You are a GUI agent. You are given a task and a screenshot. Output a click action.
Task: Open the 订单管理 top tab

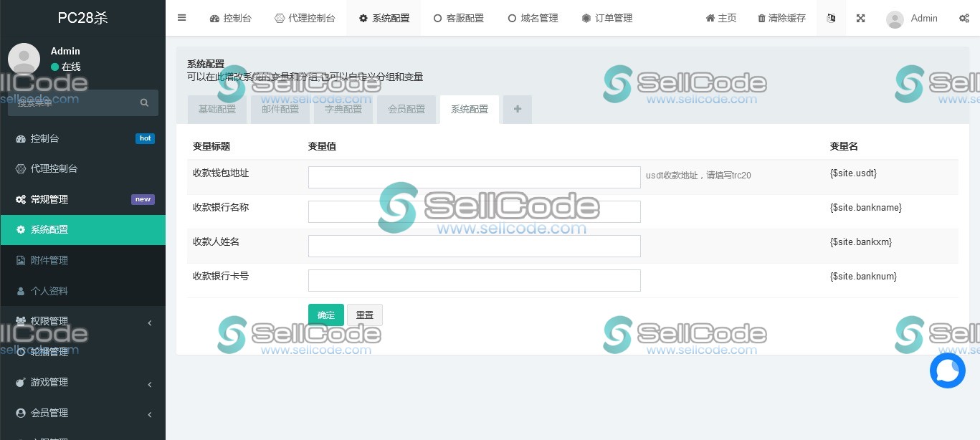(x=607, y=18)
